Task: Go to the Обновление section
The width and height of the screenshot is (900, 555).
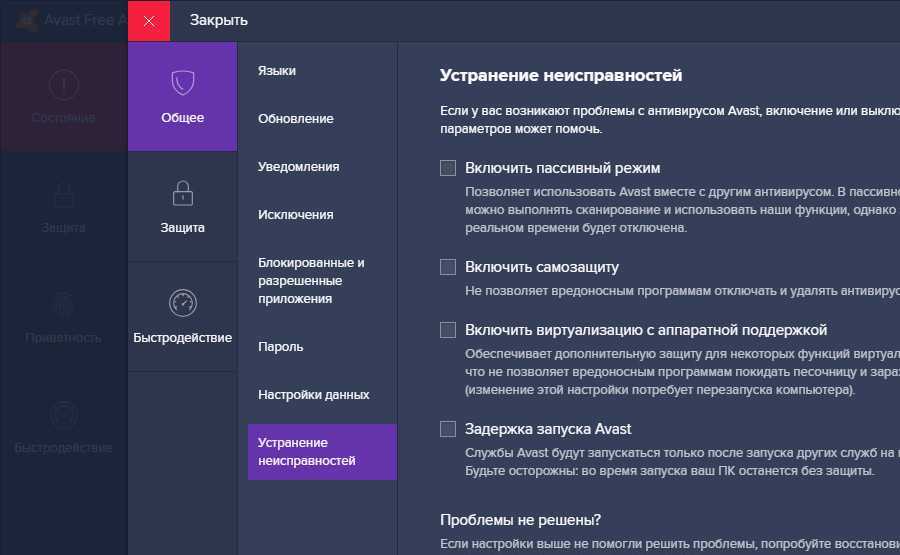Action: point(295,119)
